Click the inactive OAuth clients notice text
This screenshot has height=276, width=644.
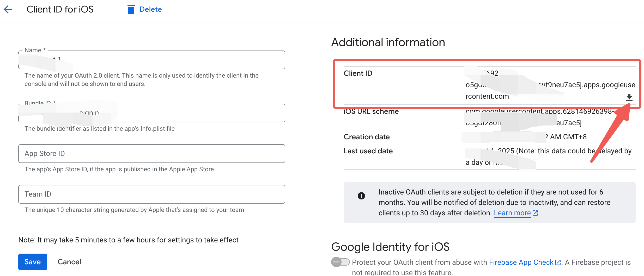click(494, 203)
